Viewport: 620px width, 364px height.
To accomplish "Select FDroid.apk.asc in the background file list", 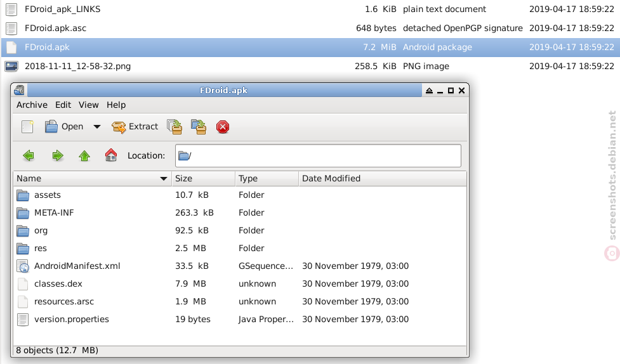I will pyautogui.click(x=55, y=29).
